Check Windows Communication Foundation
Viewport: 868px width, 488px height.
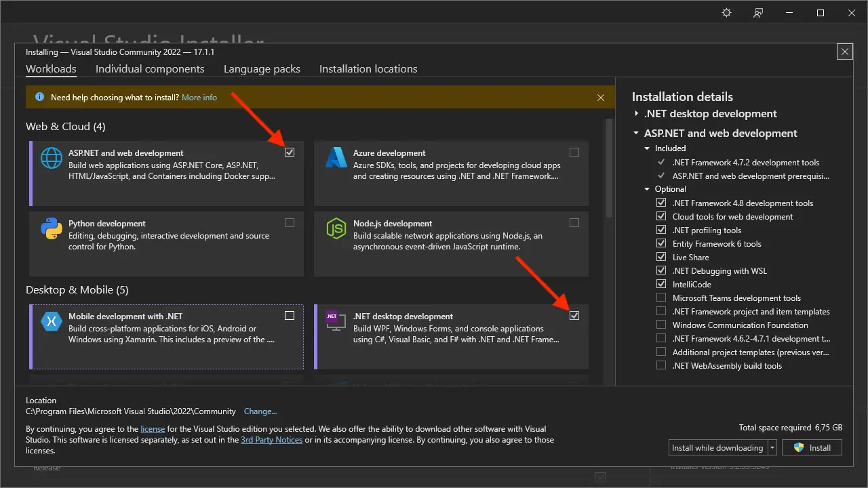click(x=661, y=325)
